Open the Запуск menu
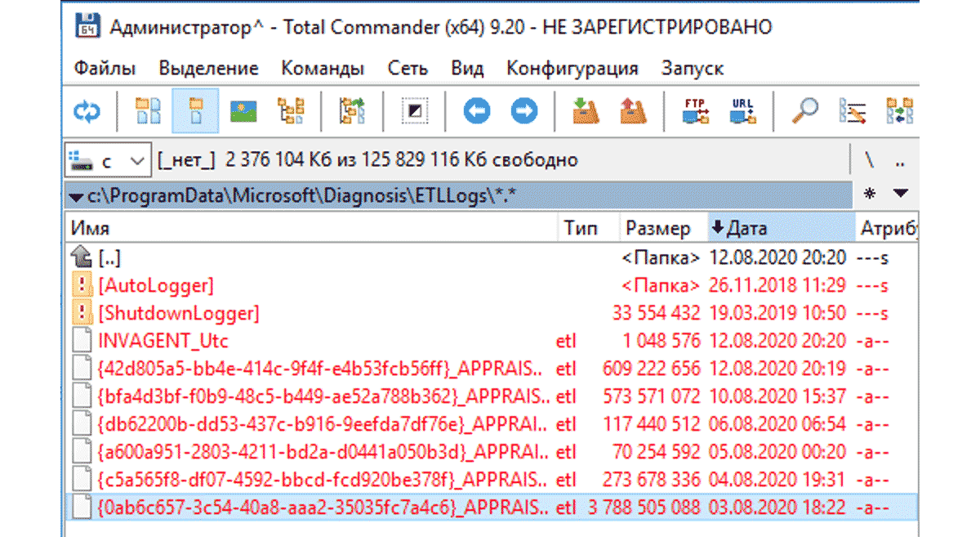This screenshot has height=537, width=980. click(693, 68)
